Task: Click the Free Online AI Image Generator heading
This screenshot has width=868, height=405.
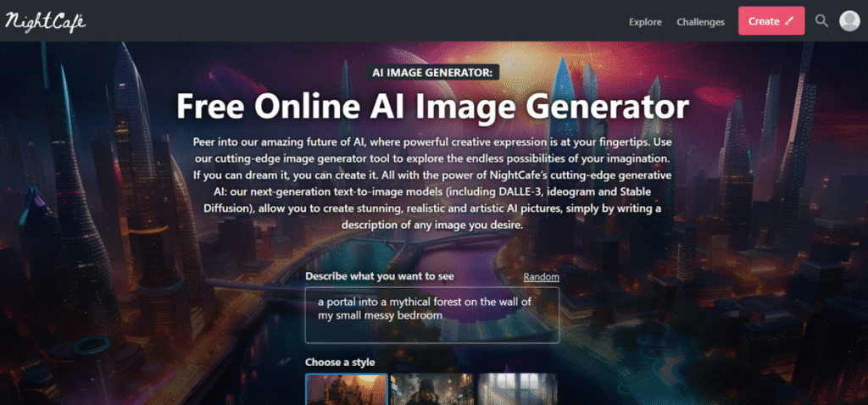Action: pyautogui.click(x=432, y=108)
